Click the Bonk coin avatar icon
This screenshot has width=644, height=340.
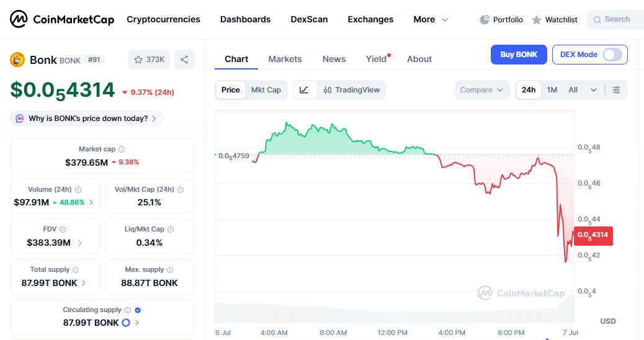[x=17, y=60]
